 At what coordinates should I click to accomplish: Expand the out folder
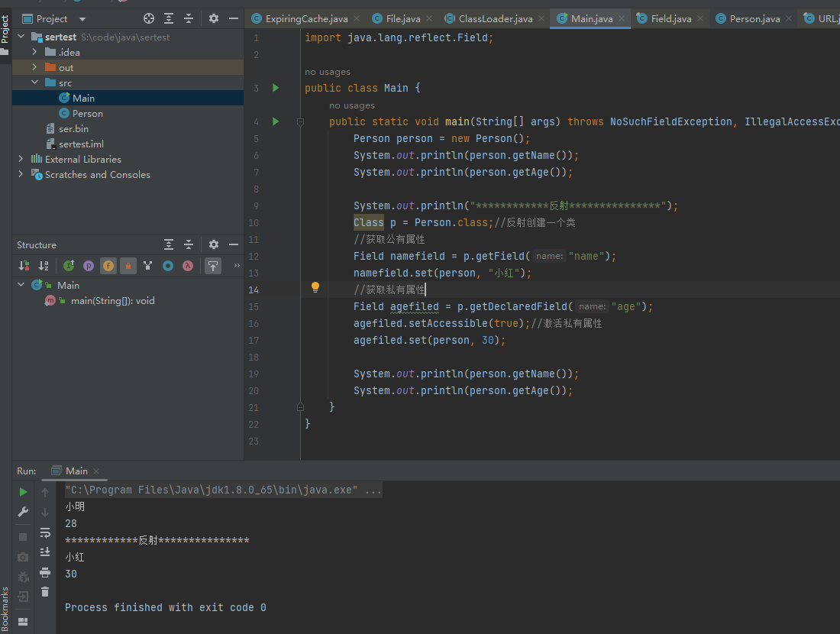tap(35, 67)
